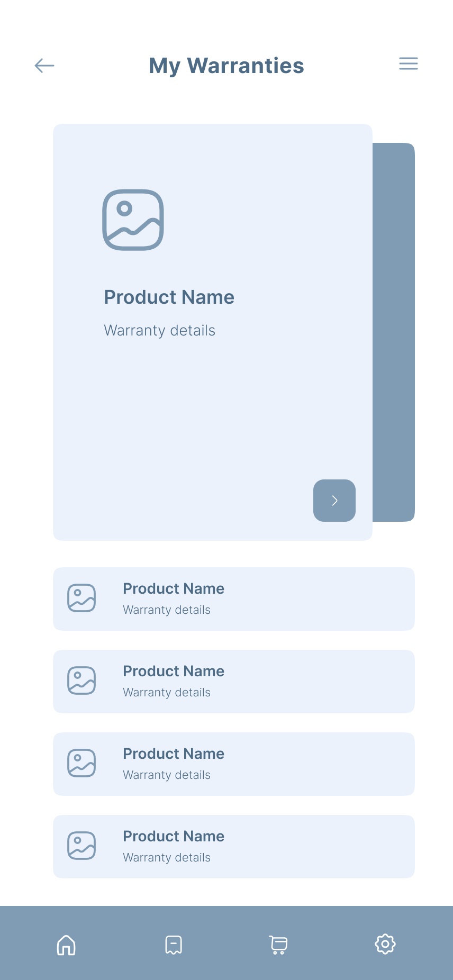Open the shopping cart tab

[x=279, y=945]
